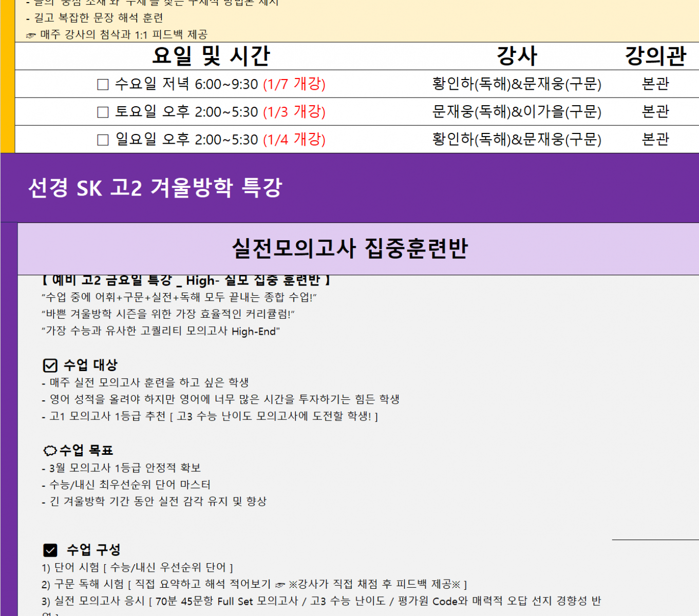Click 본관 in the 일요일 row

click(x=655, y=140)
